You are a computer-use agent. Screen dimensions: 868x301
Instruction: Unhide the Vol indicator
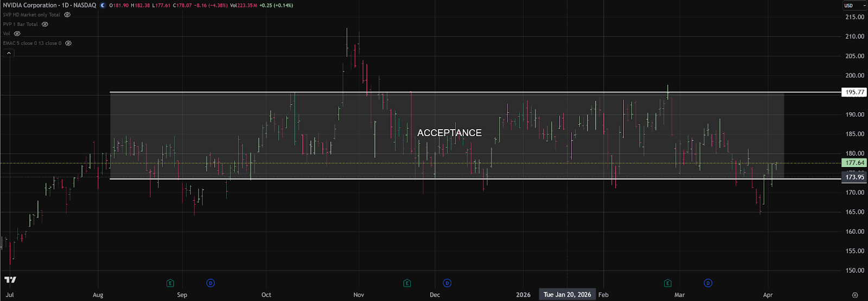coord(17,34)
